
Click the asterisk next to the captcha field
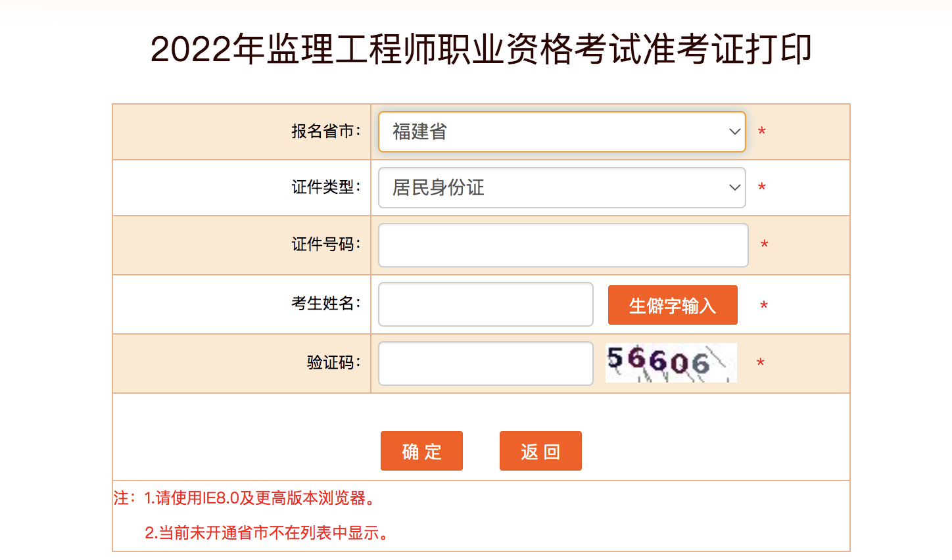click(x=760, y=363)
